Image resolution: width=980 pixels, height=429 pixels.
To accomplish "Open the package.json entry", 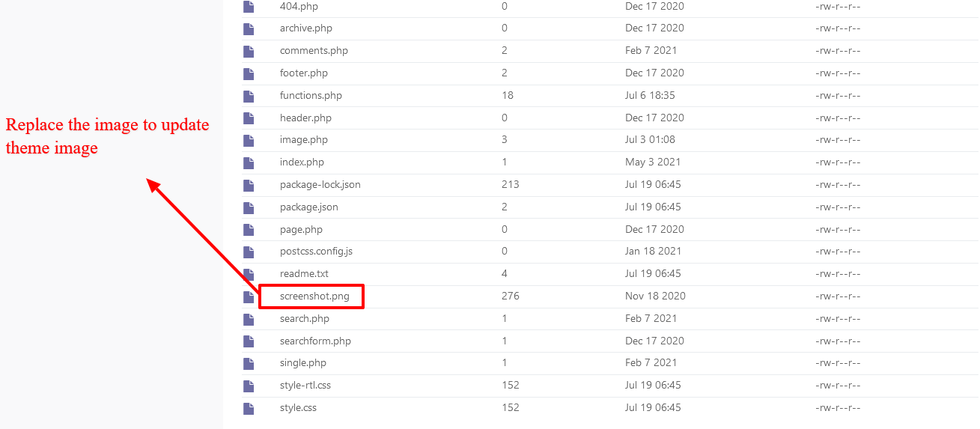I will [x=309, y=207].
